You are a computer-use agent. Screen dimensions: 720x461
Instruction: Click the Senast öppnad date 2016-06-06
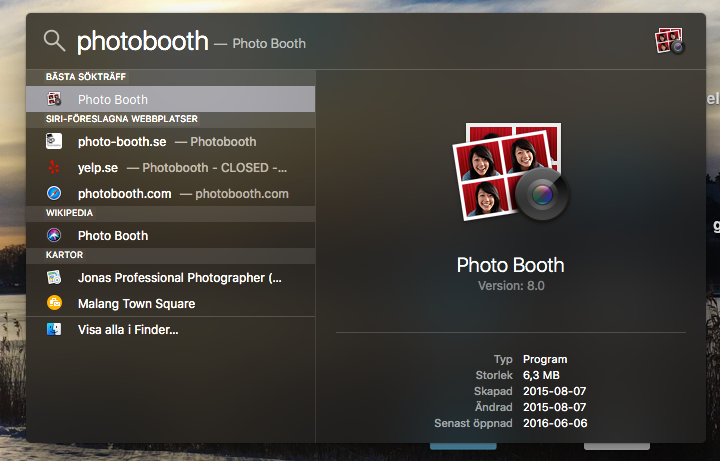[x=555, y=423]
